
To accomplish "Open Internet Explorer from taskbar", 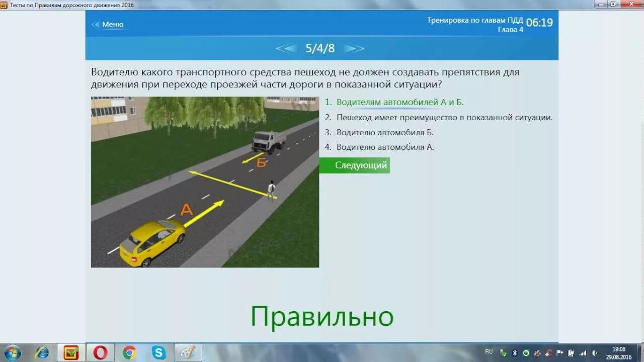I will tap(42, 352).
